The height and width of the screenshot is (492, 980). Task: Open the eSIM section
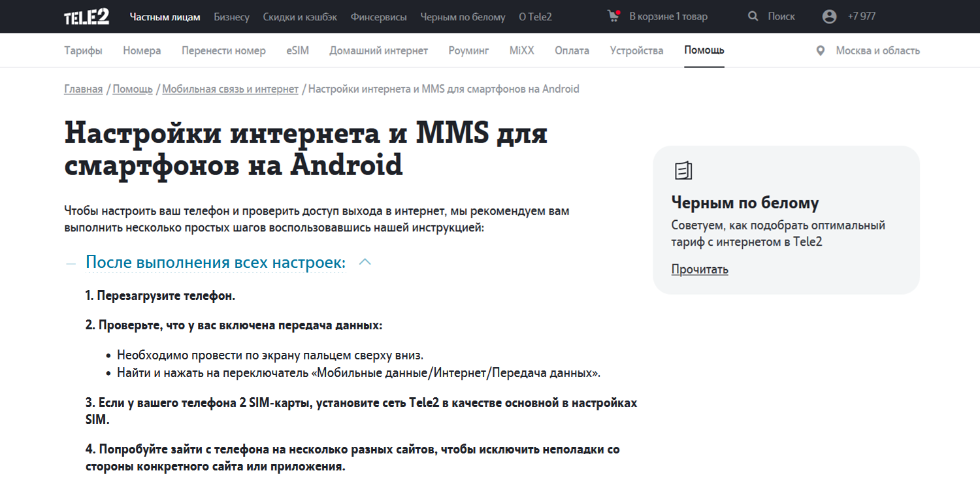(x=297, y=50)
